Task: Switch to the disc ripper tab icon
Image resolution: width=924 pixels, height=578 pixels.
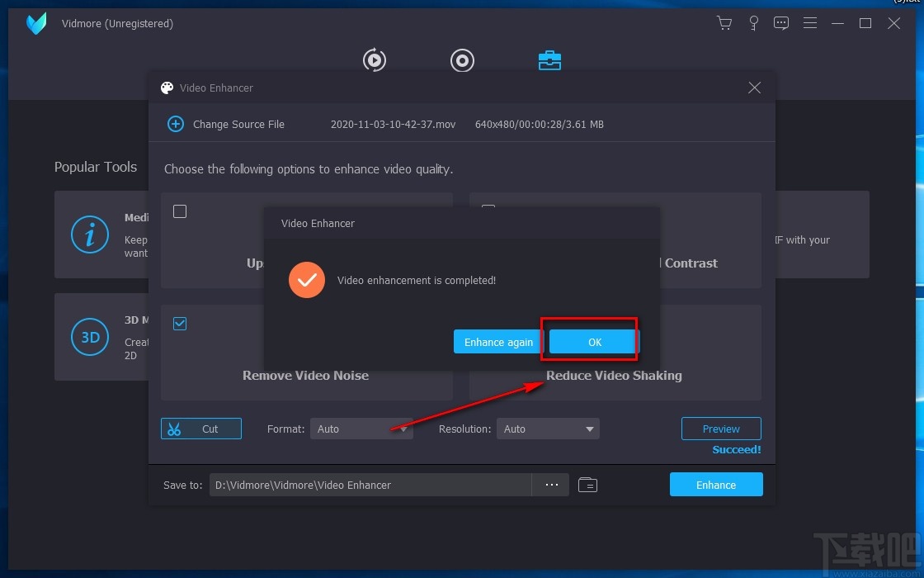Action: pyautogui.click(x=462, y=60)
